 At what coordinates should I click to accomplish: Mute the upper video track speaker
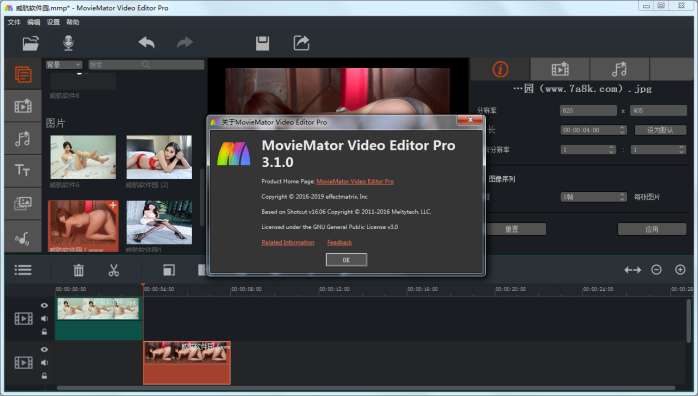(44, 319)
